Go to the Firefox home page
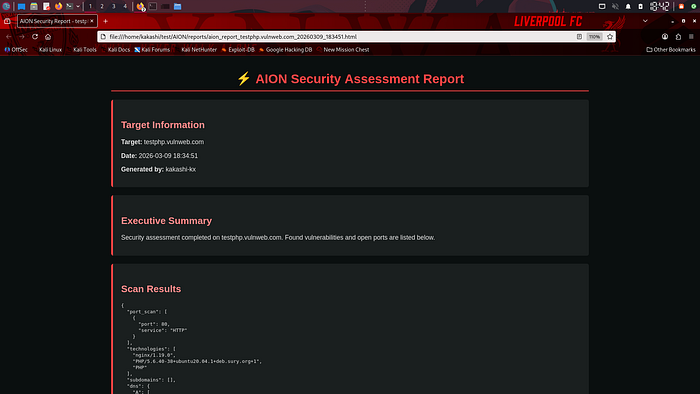This screenshot has width=700, height=394. [x=48, y=37]
